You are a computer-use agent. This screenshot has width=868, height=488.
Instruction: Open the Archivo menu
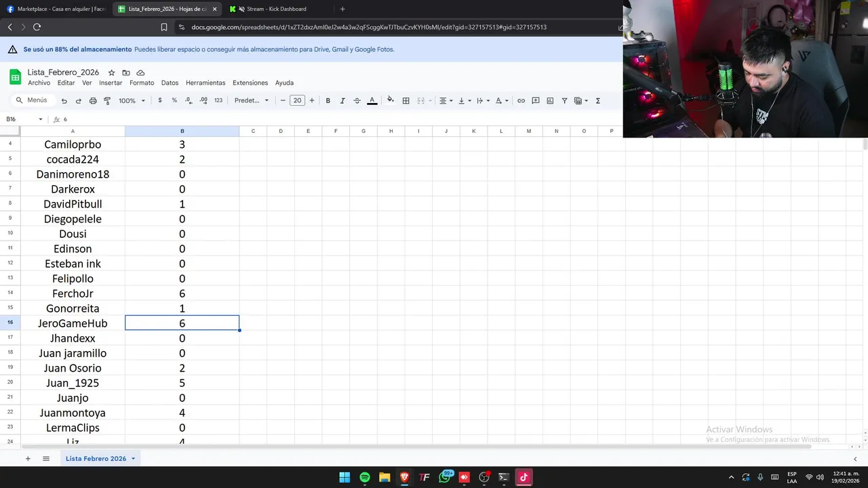tap(39, 83)
